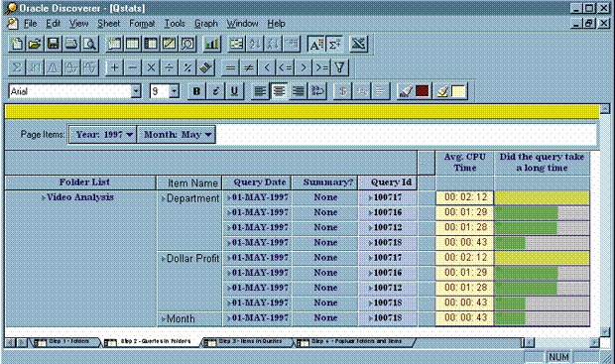
Task: Click the sheet's vertical scrollbar down arrow
Action: tap(604, 332)
